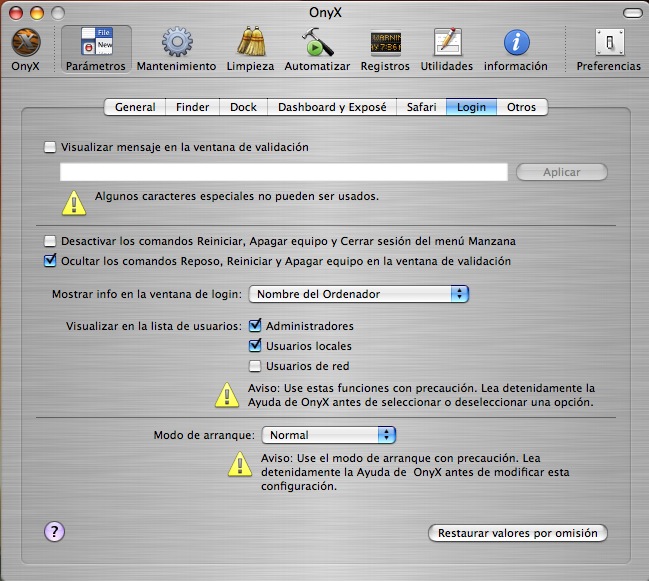
Task: Uncheck Ocultar los comandos Reposo checkbox
Action: click(50, 261)
